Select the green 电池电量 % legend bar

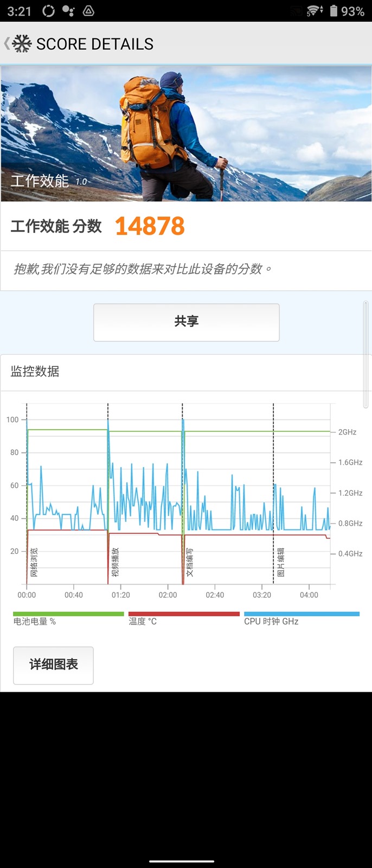point(68,614)
